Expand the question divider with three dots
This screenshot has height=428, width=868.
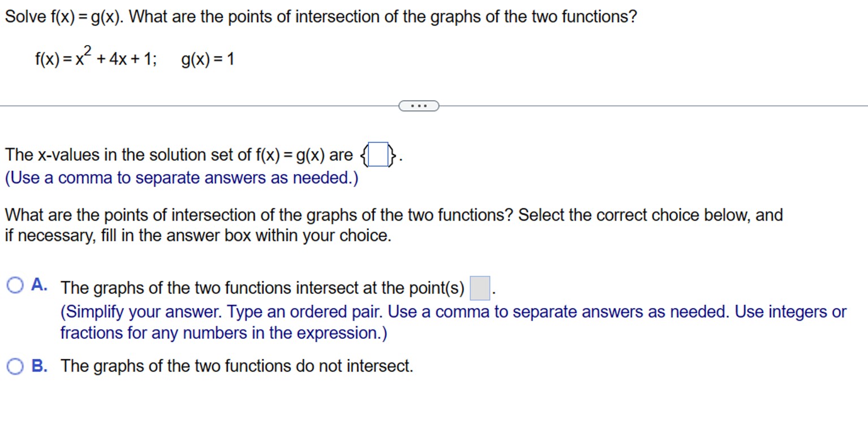419,106
